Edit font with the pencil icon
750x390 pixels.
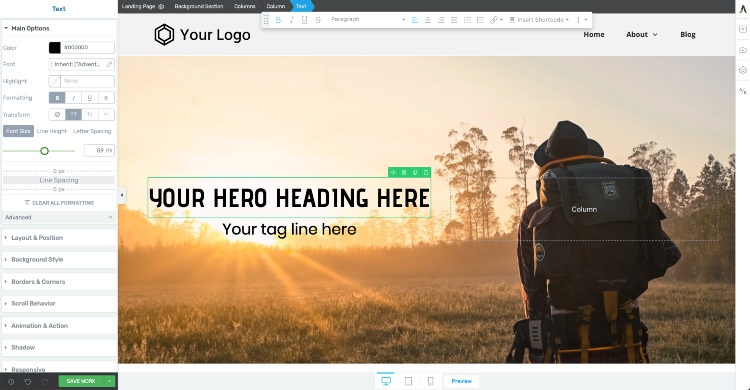[109, 64]
